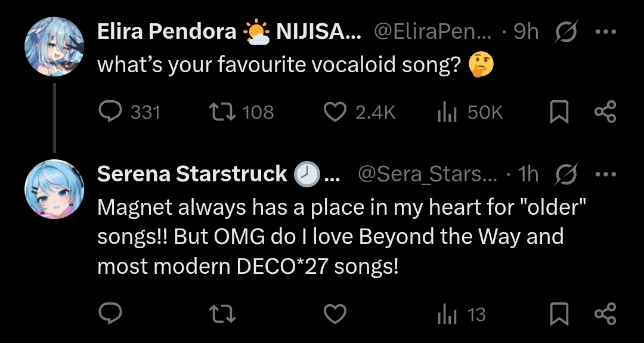Open the Elira Pendora display name link
Viewport: 644px width, 343px height.
pos(166,32)
